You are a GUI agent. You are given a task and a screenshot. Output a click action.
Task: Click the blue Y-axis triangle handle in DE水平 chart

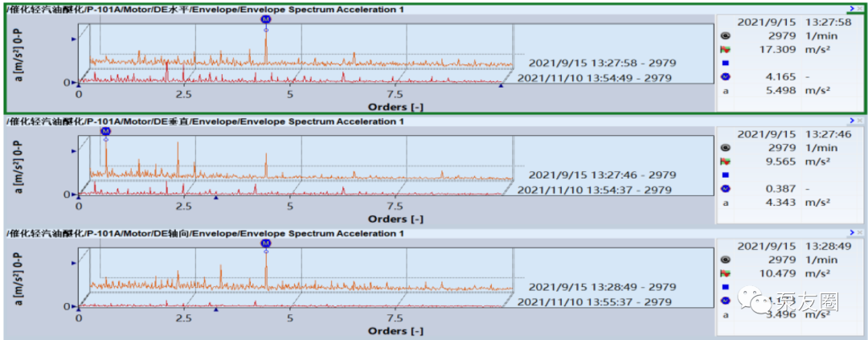point(74,39)
